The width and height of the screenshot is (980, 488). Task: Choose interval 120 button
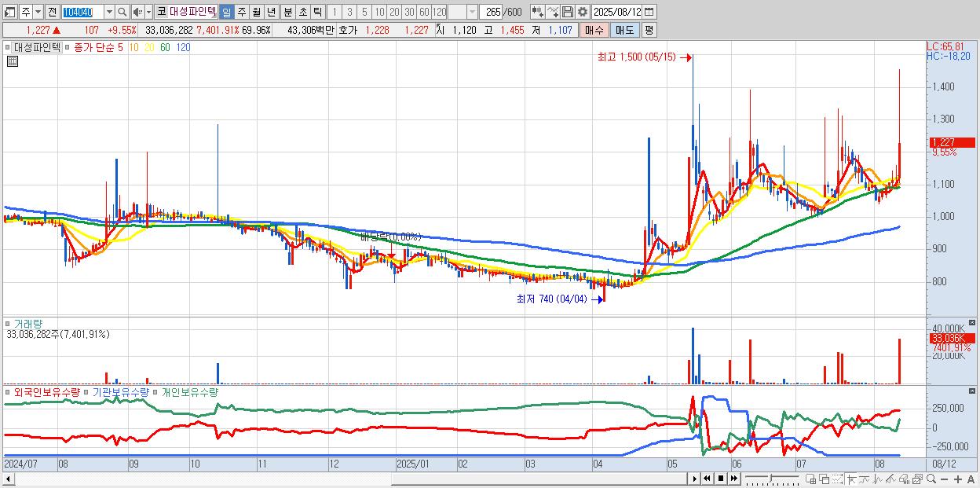(440, 12)
